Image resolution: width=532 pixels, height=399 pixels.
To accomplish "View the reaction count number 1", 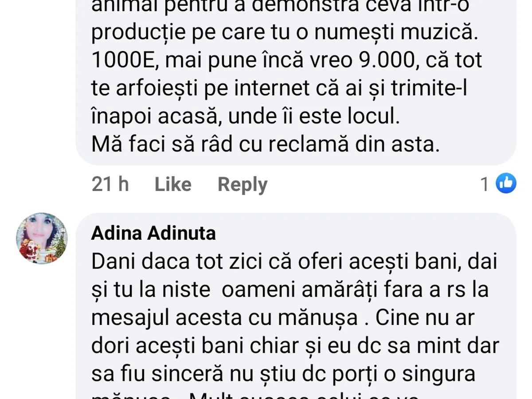I will click(485, 184).
